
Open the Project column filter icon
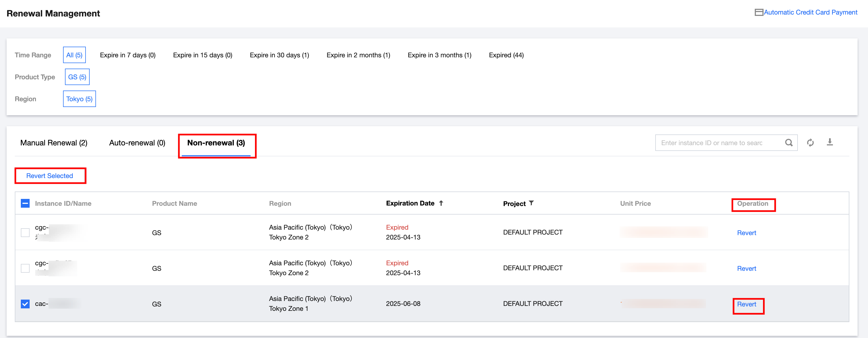(531, 203)
